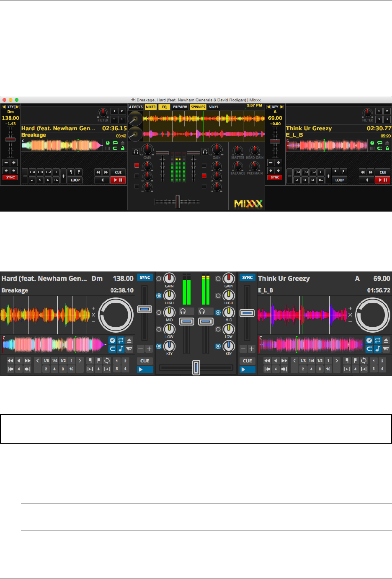Click CUE on upper skin's left deck

tap(118, 172)
